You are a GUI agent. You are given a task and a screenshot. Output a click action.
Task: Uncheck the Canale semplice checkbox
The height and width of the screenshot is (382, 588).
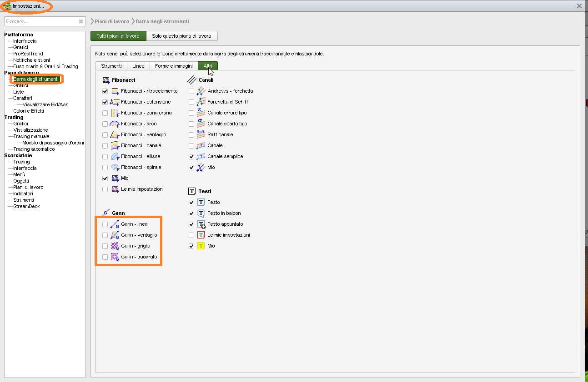(191, 156)
